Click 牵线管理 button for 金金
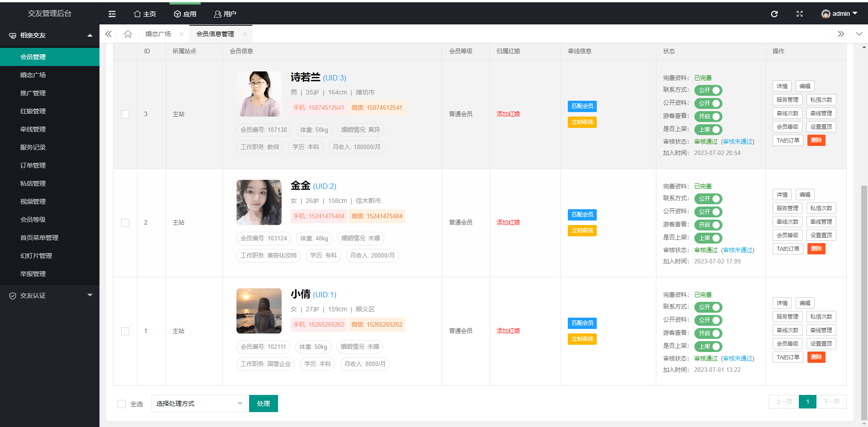Viewport: 868px width, 427px height. tap(821, 222)
